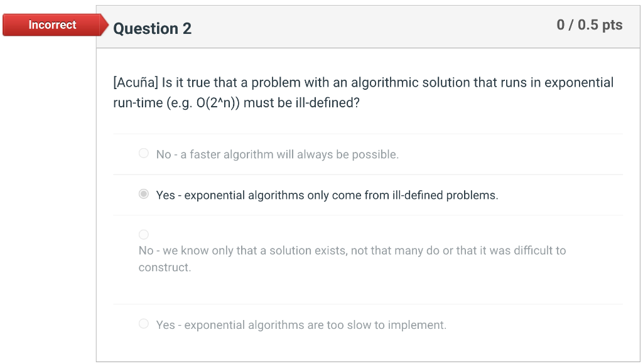Click the '[Acuña]' tag in the question

135,83
